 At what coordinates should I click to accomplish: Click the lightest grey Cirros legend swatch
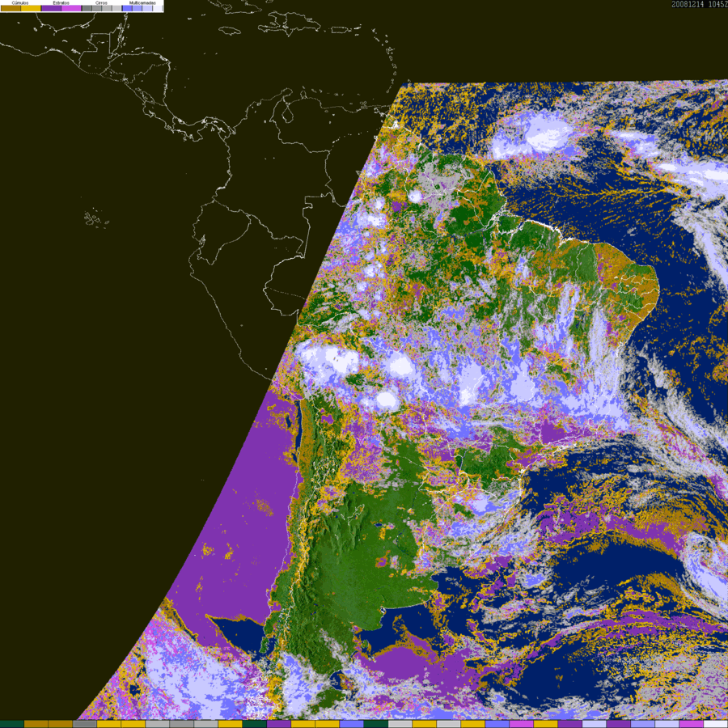point(116,8)
